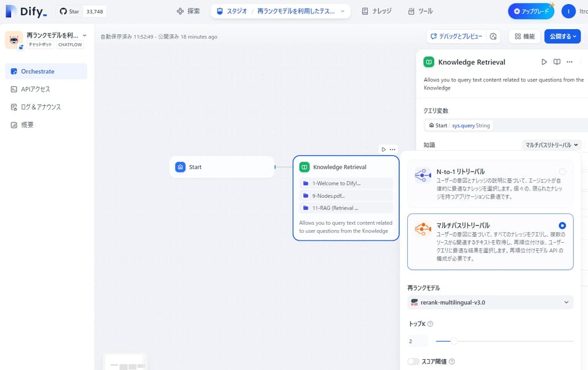Enable the スコア閾値 toggle
Image resolution: width=588 pixels, height=370 pixels.
pos(413,361)
